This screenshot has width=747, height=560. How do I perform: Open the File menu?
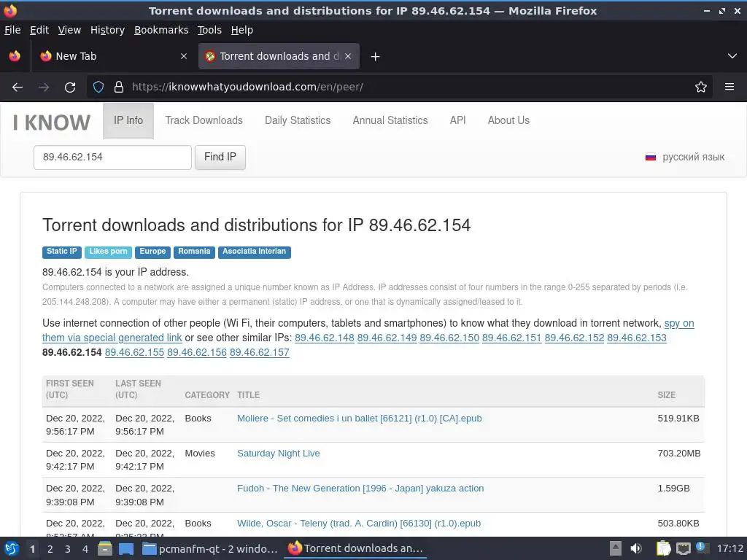click(12, 30)
